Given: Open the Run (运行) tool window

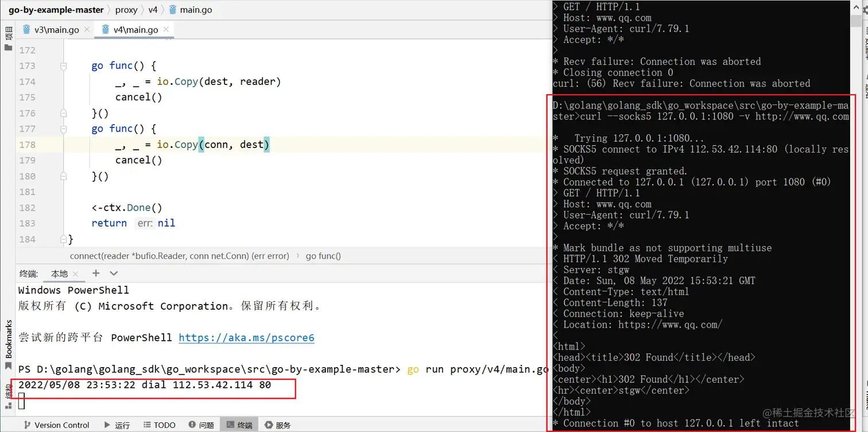Looking at the screenshot, I should pos(117,425).
